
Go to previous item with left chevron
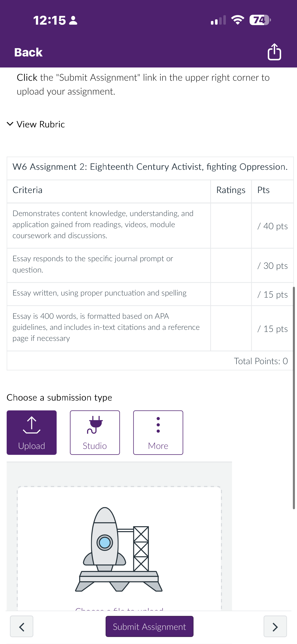click(22, 626)
